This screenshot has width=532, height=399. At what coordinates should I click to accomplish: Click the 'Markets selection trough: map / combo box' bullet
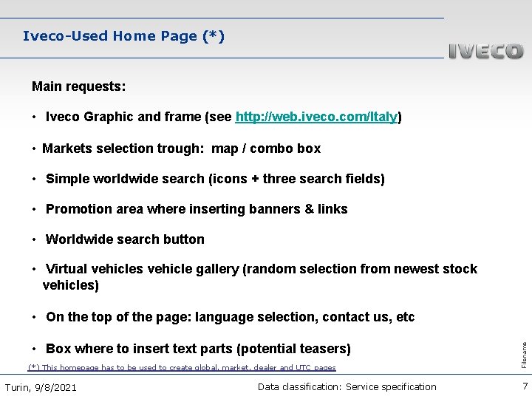pos(181,149)
